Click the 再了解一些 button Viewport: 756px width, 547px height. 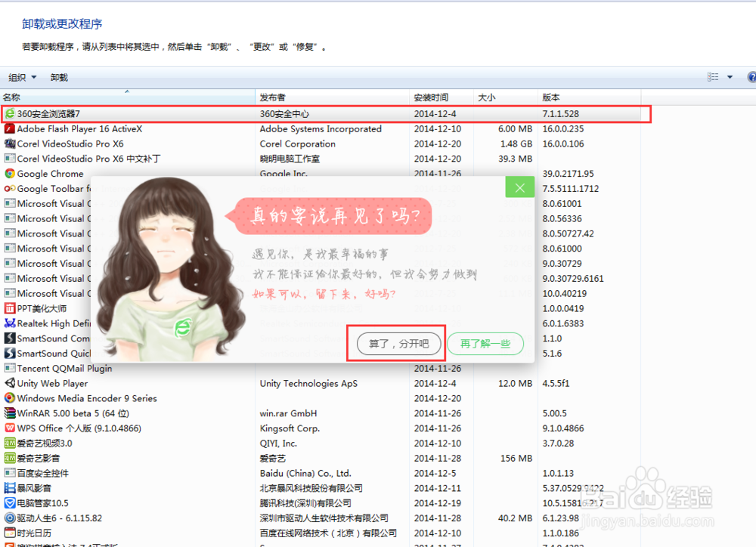[485, 343]
